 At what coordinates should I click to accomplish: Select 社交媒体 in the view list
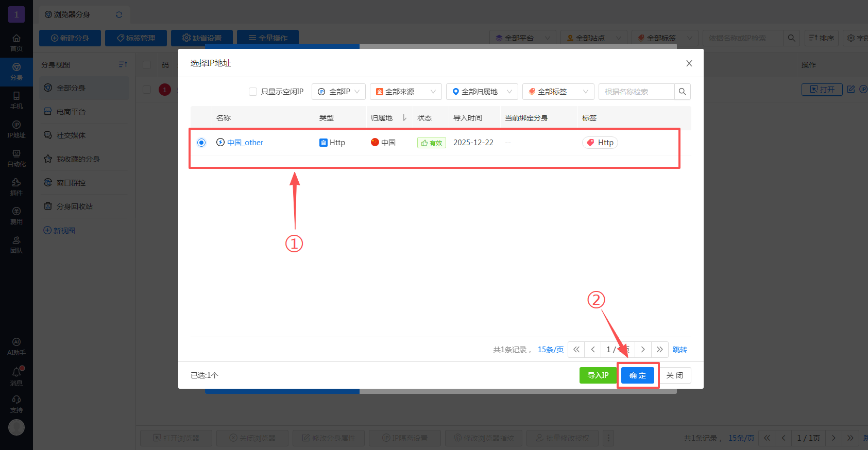coord(84,135)
